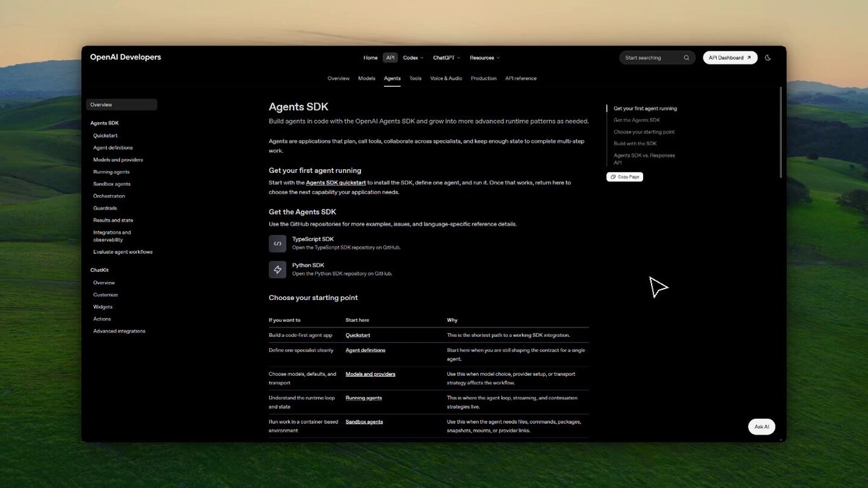
Task: Switch to the Agents tab
Action: coord(392,78)
